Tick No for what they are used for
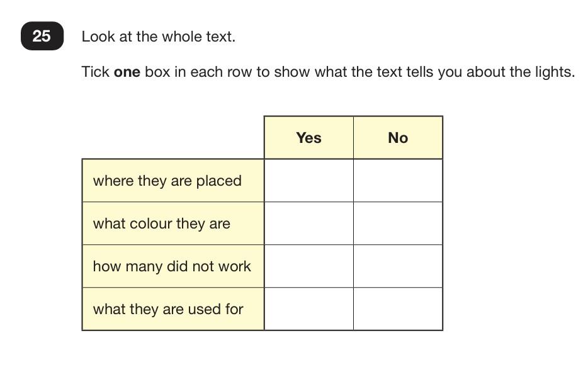Viewport: 588px width, 384px height. [398, 309]
